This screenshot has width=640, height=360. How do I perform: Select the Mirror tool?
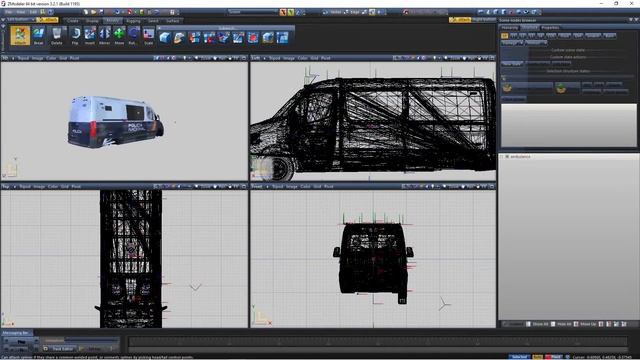point(104,35)
